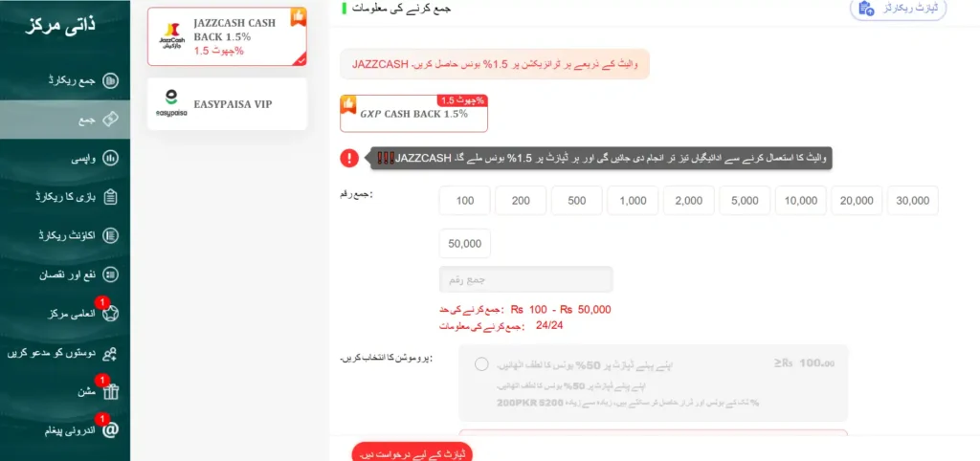
Task: Open internal messages @ icon
Action: tap(110, 430)
